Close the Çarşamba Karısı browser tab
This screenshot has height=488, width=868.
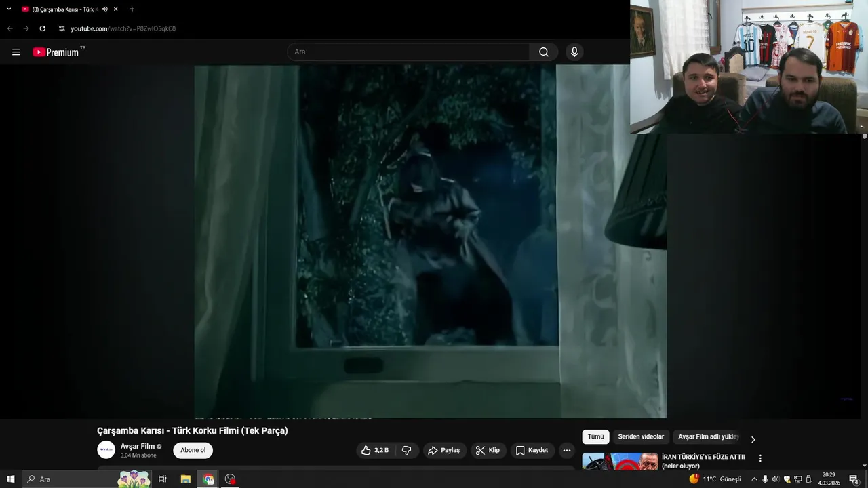[x=116, y=9]
